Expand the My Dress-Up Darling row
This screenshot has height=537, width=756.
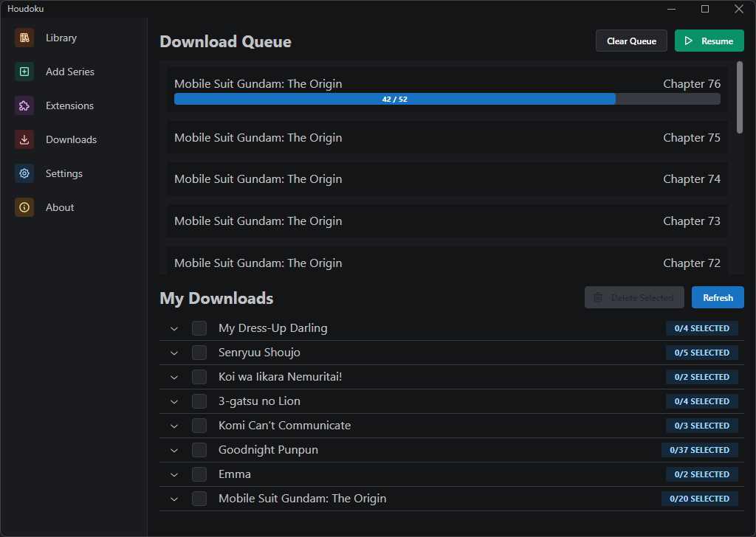point(174,328)
